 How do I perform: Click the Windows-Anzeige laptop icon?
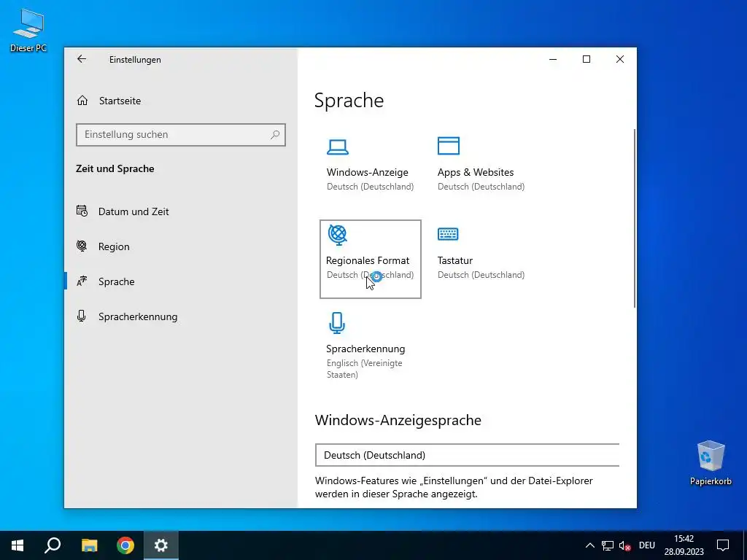coord(337,147)
